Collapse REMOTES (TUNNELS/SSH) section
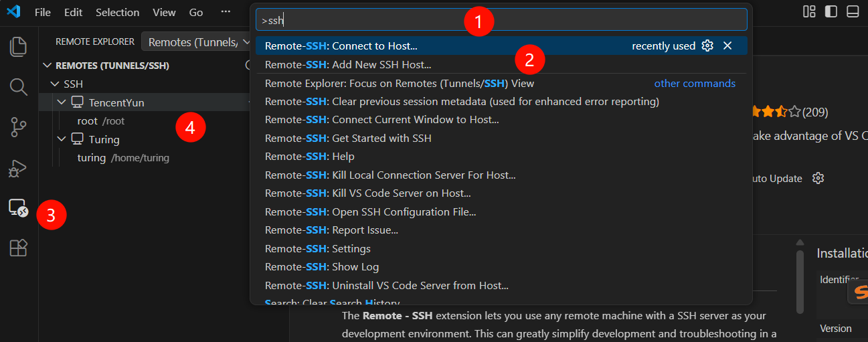This screenshot has height=342, width=868. 47,66
